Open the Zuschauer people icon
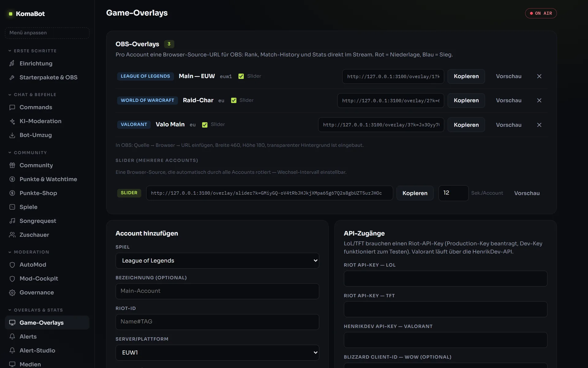588x368 pixels. point(12,235)
